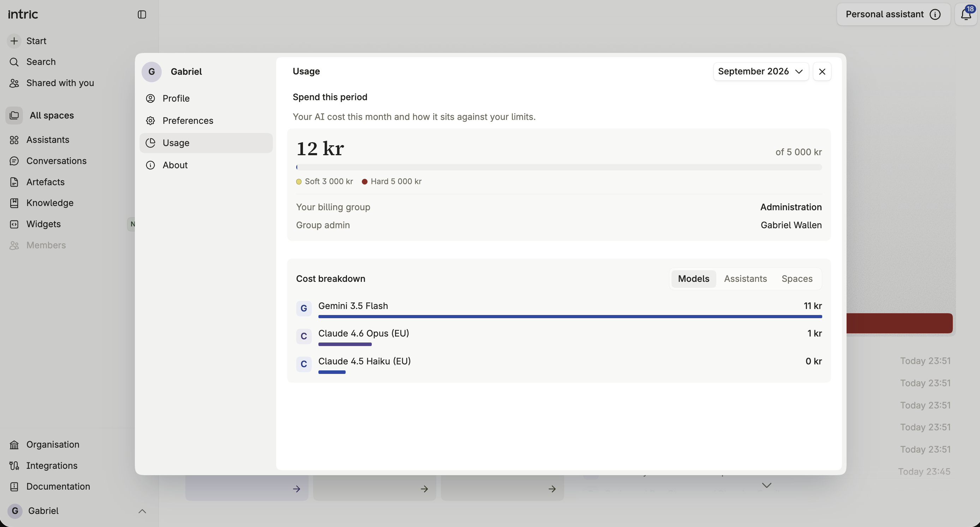Open the About settings section
Image resolution: width=980 pixels, height=527 pixels.
(x=206, y=165)
